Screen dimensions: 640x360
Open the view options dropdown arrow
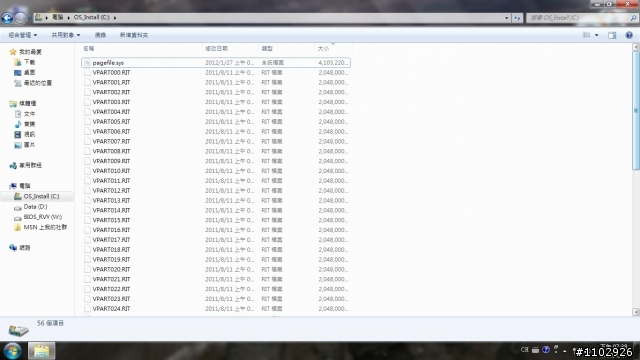click(x=596, y=35)
